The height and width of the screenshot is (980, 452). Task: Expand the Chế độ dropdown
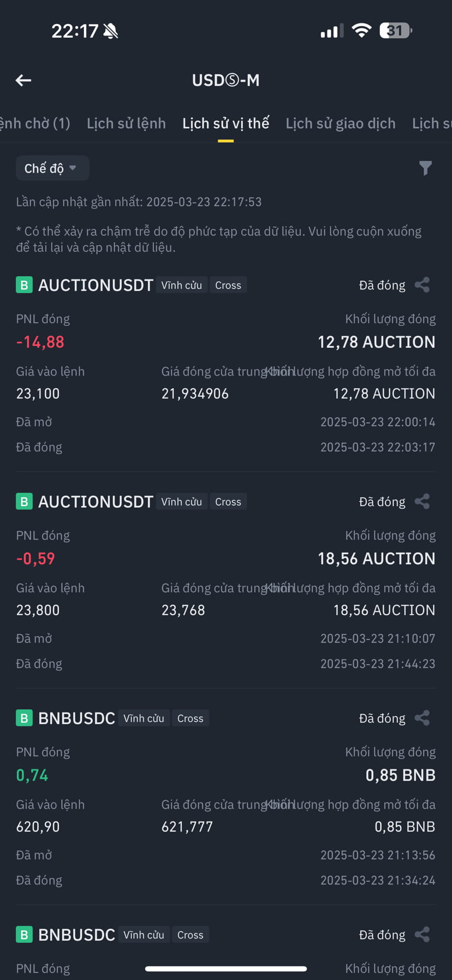coord(52,168)
